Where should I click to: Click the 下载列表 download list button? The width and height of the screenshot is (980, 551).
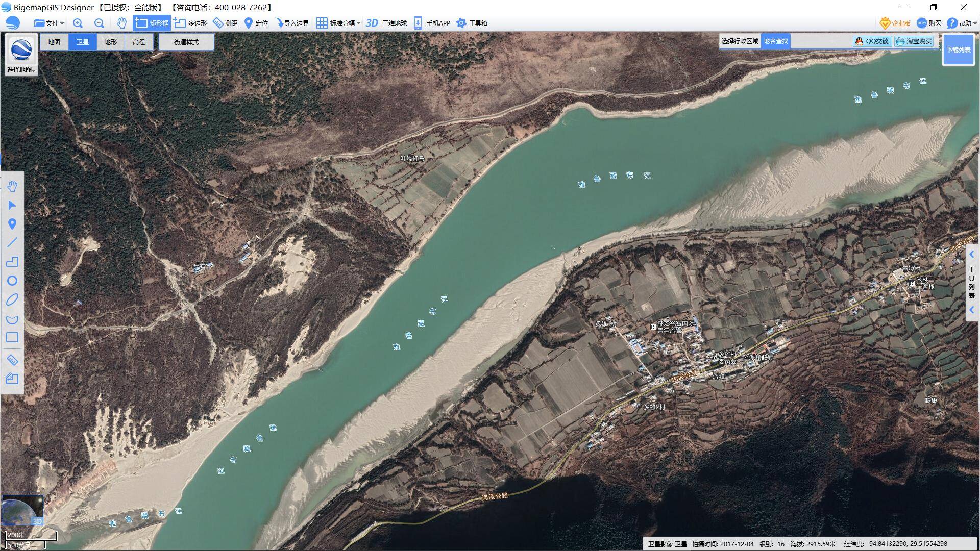959,49
